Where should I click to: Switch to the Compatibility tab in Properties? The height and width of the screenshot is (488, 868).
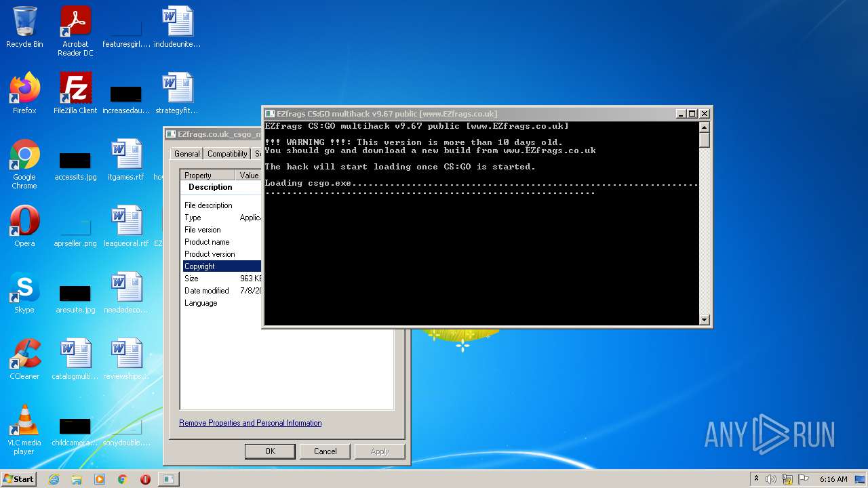(x=227, y=154)
